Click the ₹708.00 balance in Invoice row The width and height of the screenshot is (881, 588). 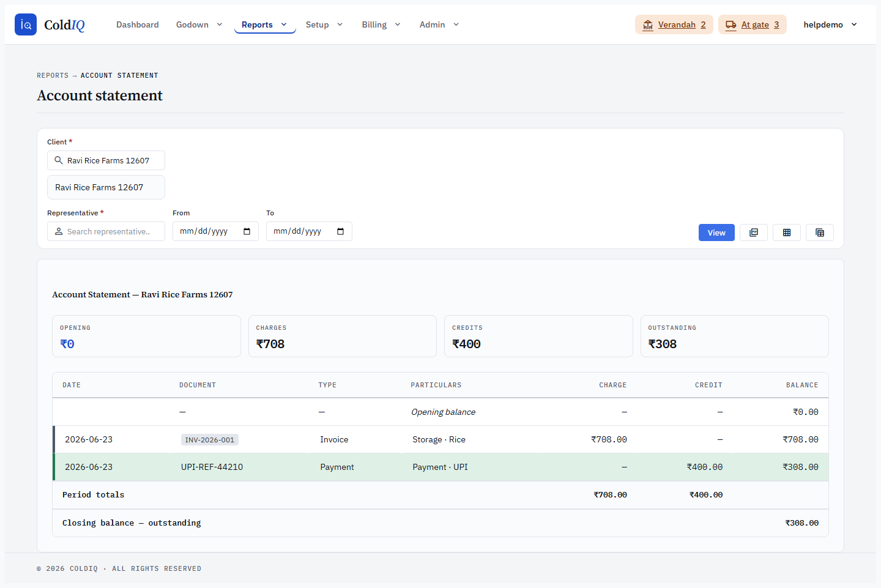pyautogui.click(x=800, y=439)
